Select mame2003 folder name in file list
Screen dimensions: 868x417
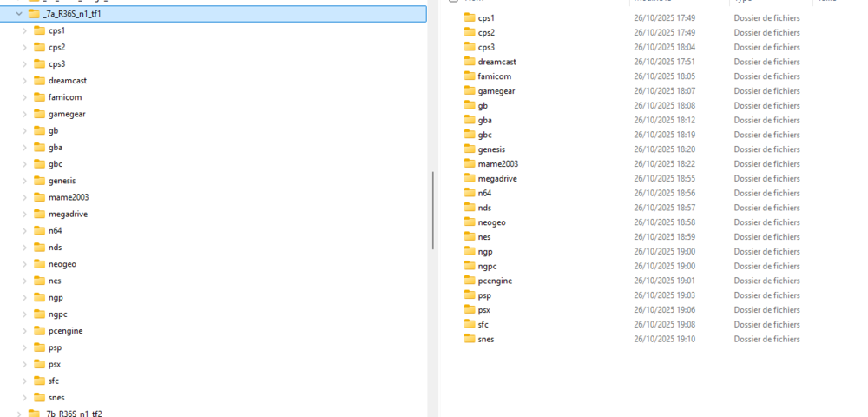coord(498,164)
